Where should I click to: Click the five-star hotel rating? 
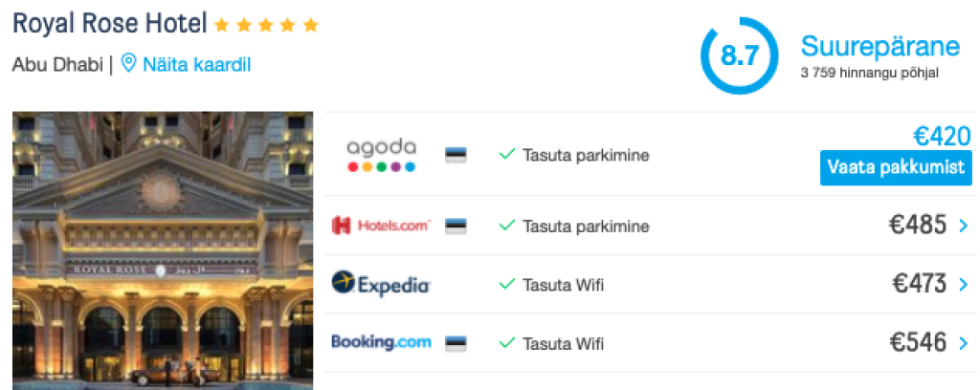pos(266,25)
